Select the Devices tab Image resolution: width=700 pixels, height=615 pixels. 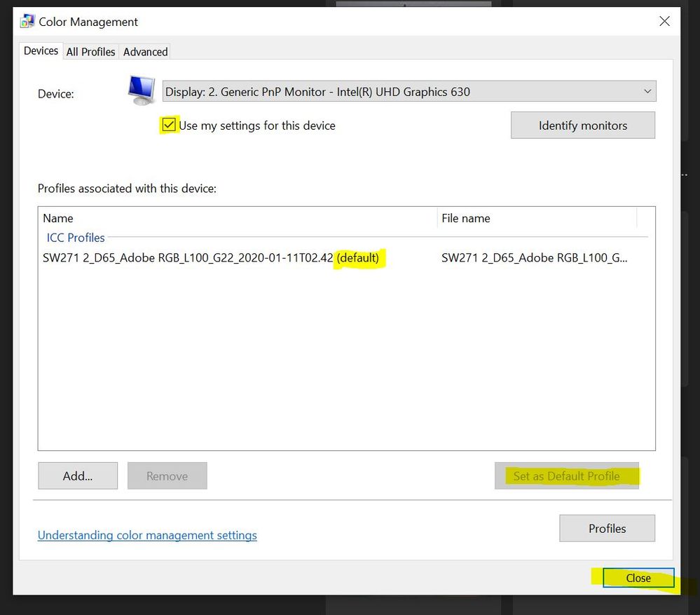point(40,50)
